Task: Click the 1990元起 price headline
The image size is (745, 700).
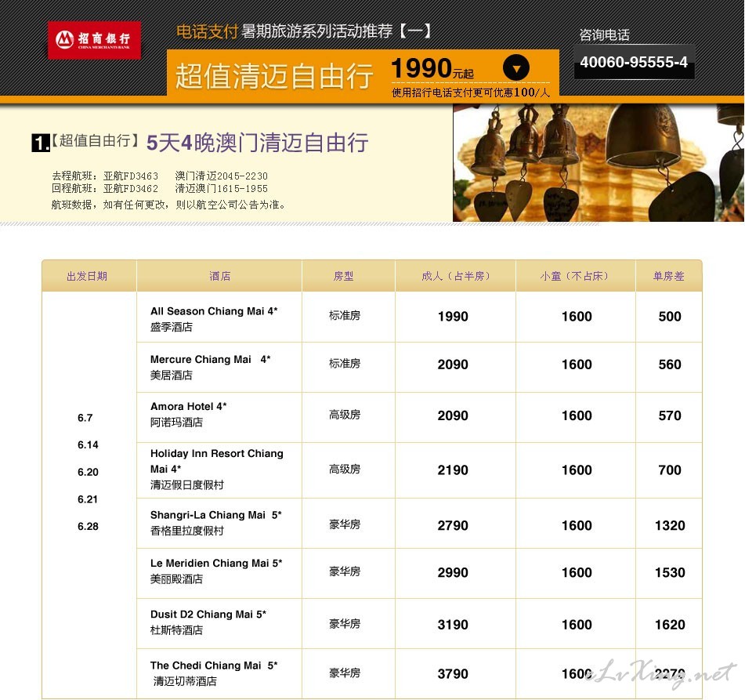Action: tap(432, 68)
